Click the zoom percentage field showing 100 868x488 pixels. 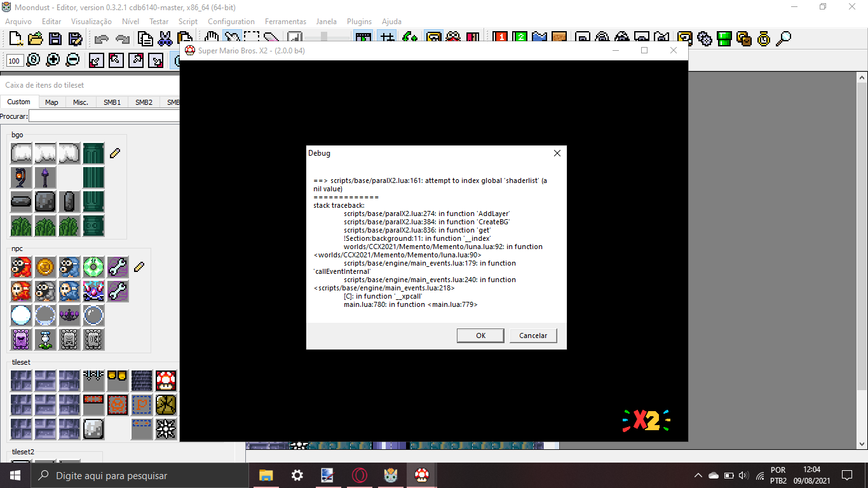[15, 60]
